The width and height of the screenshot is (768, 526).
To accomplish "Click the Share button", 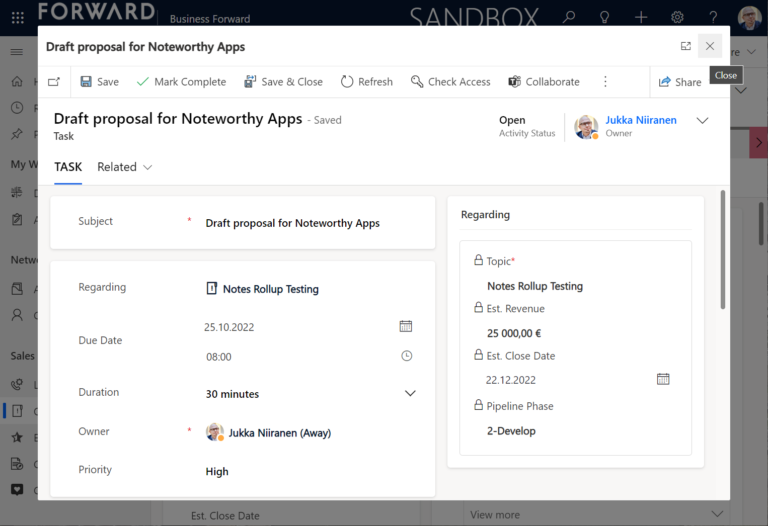I will click(680, 82).
